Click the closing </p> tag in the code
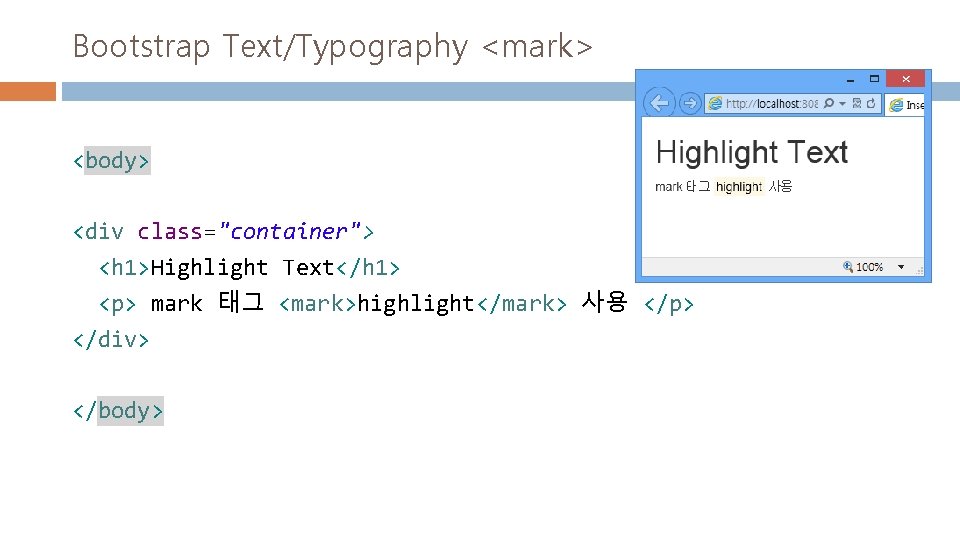 (x=669, y=304)
